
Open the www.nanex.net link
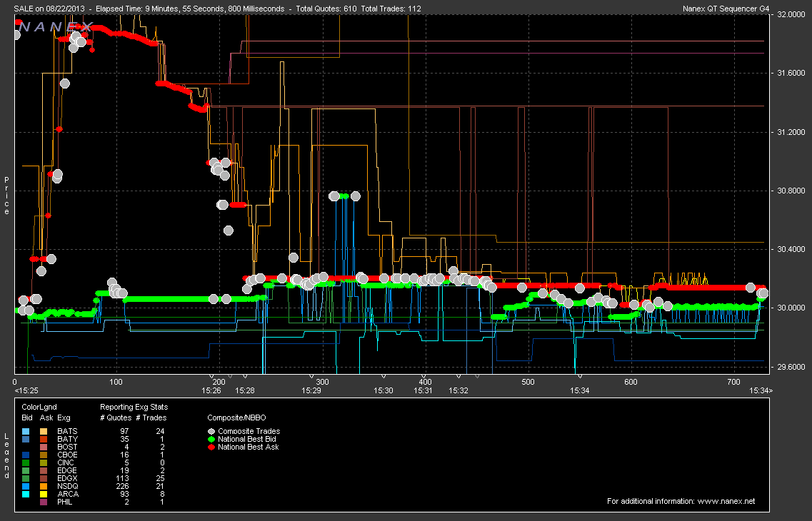pyautogui.click(x=726, y=501)
